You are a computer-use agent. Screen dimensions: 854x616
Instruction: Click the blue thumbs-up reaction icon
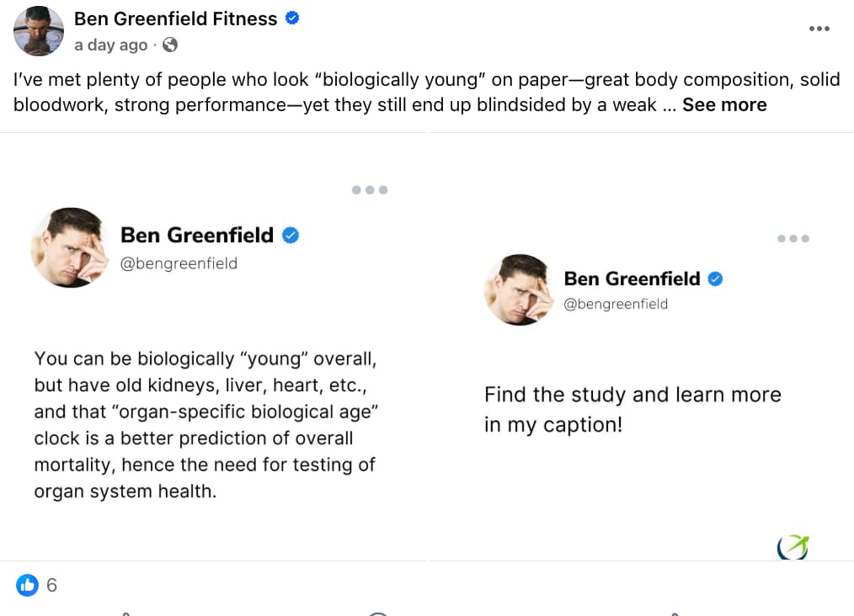pyautogui.click(x=28, y=585)
